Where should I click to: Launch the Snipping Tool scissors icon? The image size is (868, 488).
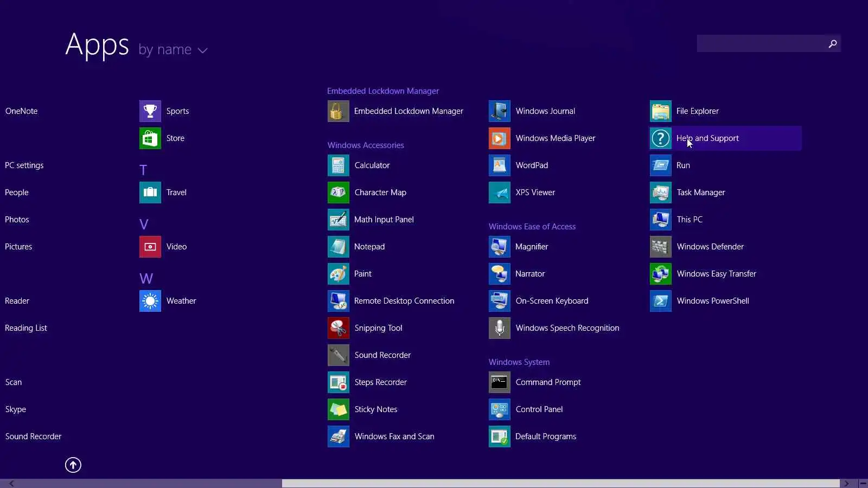point(339,328)
